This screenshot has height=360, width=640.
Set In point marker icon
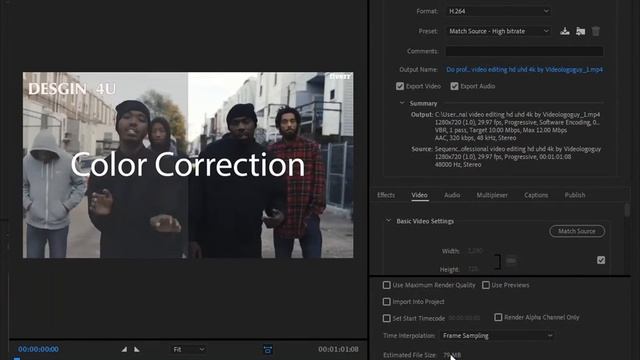coord(124,349)
